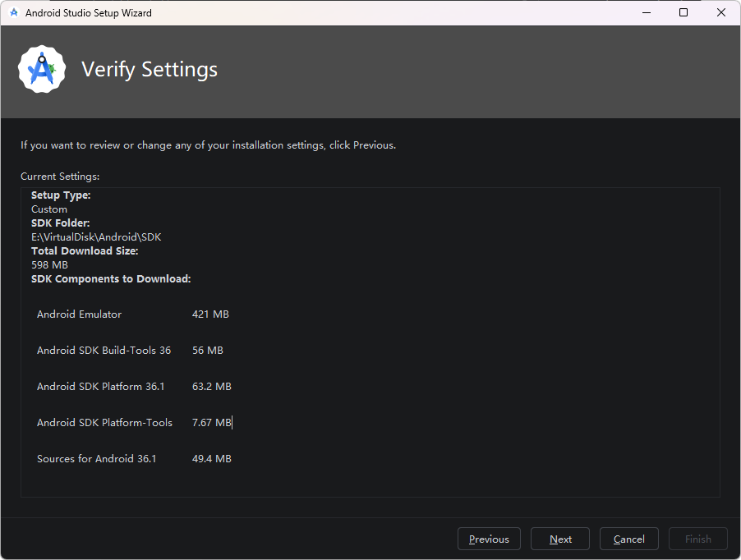Click the '598 MB' total download size
The height and width of the screenshot is (560, 741).
49,265
